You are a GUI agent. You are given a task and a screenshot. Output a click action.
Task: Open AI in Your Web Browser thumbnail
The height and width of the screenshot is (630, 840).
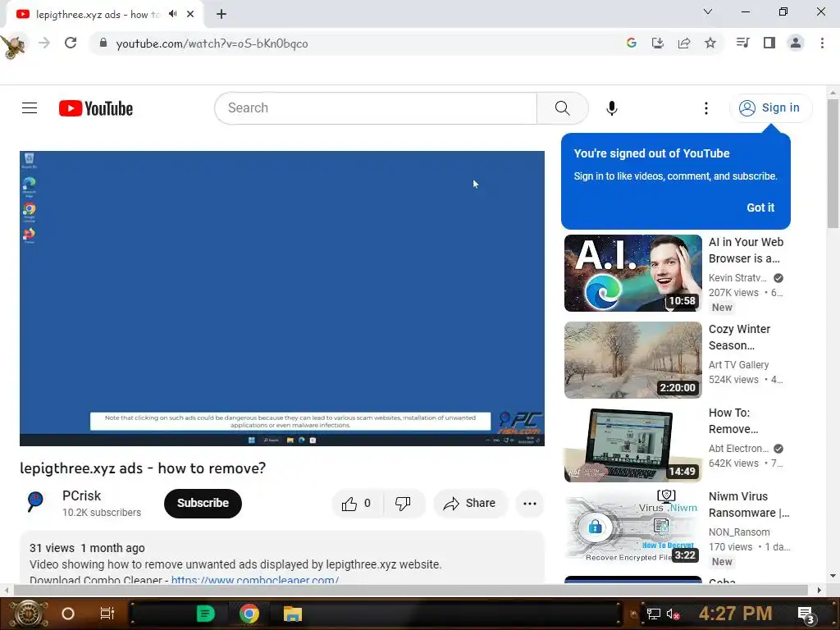point(632,273)
